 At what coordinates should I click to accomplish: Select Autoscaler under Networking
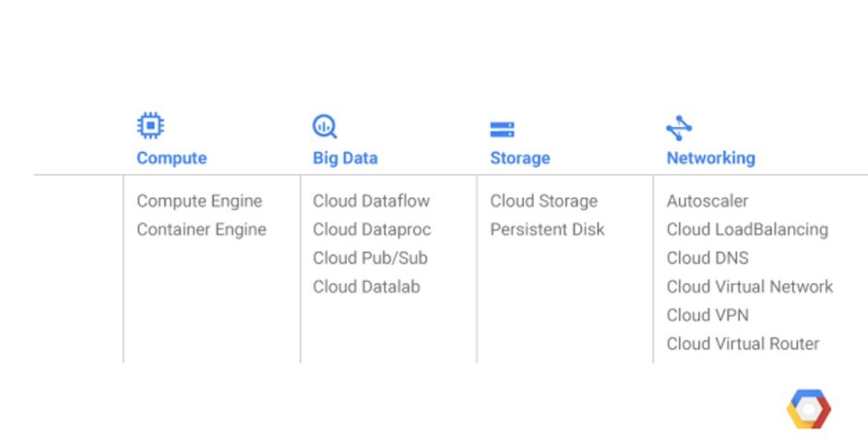(x=707, y=201)
